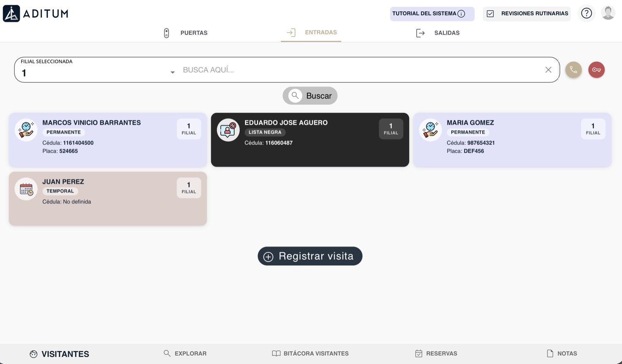Click the Permanente tag on Marcos Vinicio Barrantes
The height and width of the screenshot is (364, 622).
(63, 133)
